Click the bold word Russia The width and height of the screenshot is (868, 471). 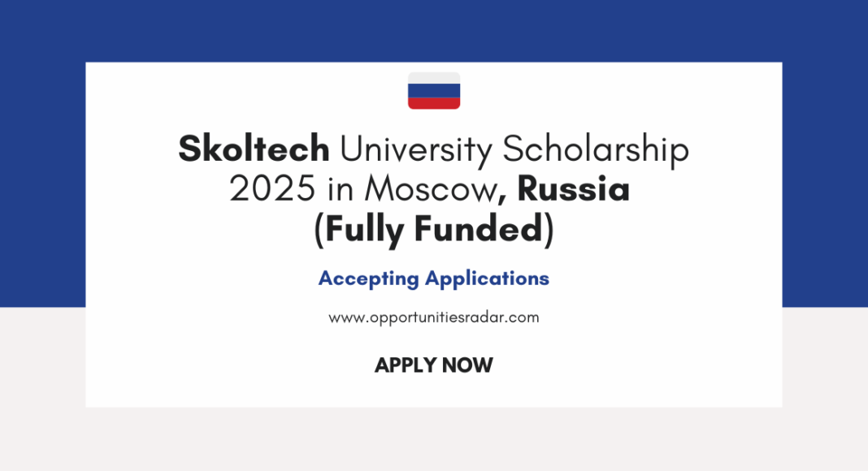pos(574,190)
